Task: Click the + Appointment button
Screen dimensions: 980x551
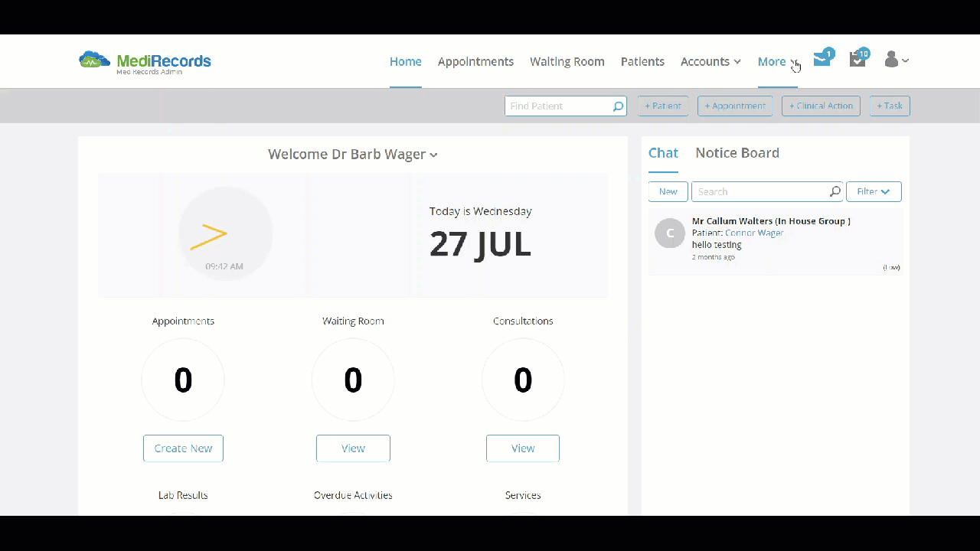Action: point(735,106)
